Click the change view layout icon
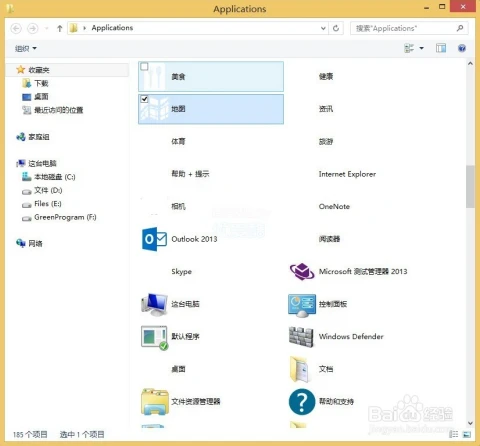This screenshot has height=446, width=480. click(409, 48)
